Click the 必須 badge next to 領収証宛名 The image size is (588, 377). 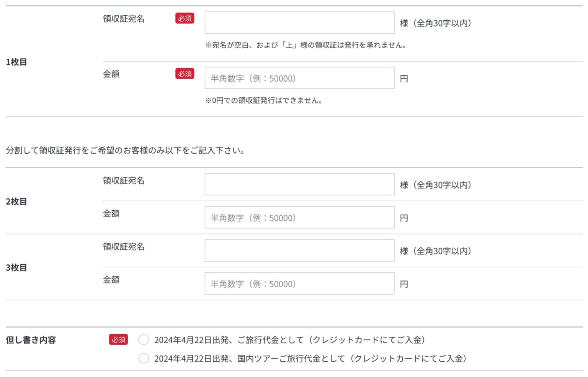(185, 18)
